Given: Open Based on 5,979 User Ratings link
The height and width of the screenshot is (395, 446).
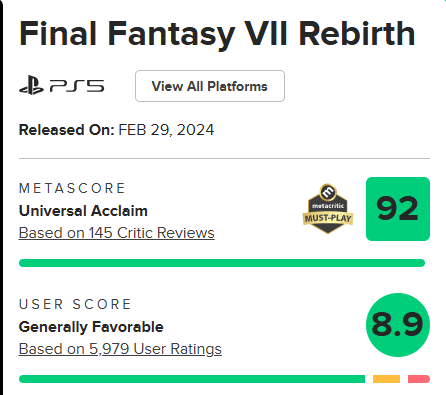Looking at the screenshot, I should point(120,349).
